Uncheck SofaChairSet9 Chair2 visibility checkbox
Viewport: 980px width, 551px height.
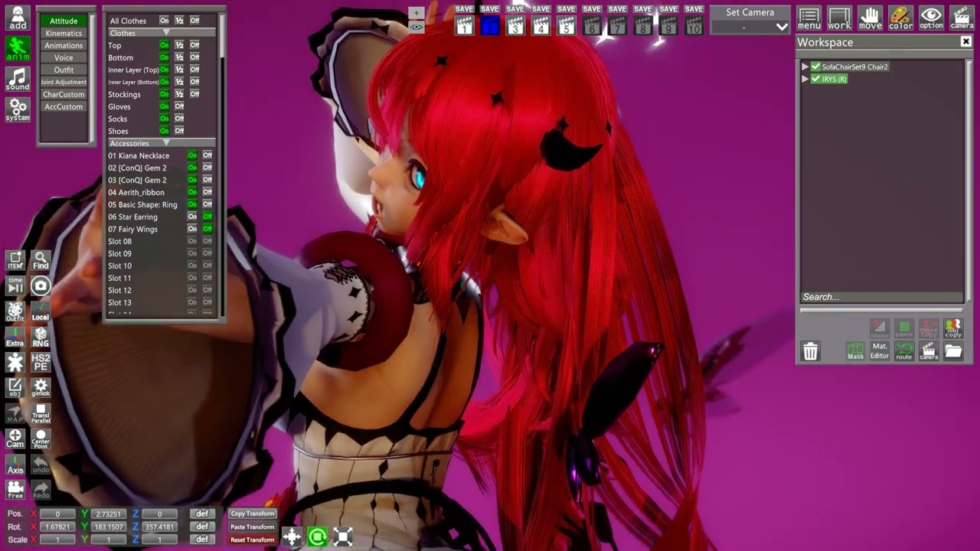815,67
